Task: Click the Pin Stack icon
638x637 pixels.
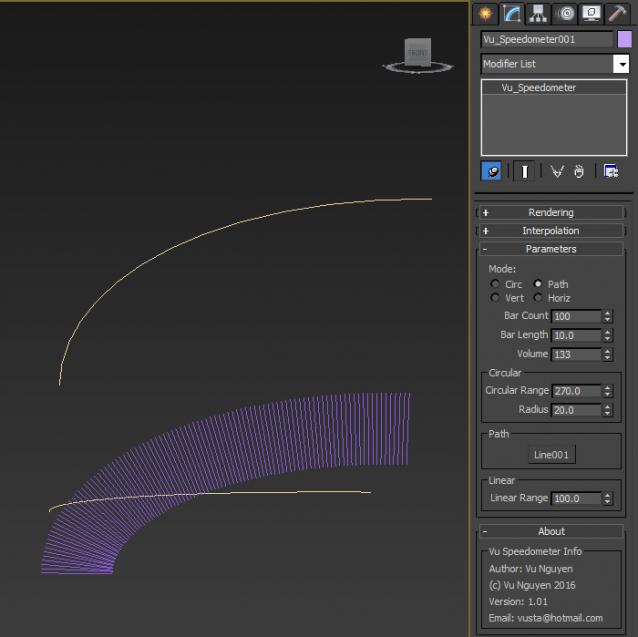Action: coord(492,171)
